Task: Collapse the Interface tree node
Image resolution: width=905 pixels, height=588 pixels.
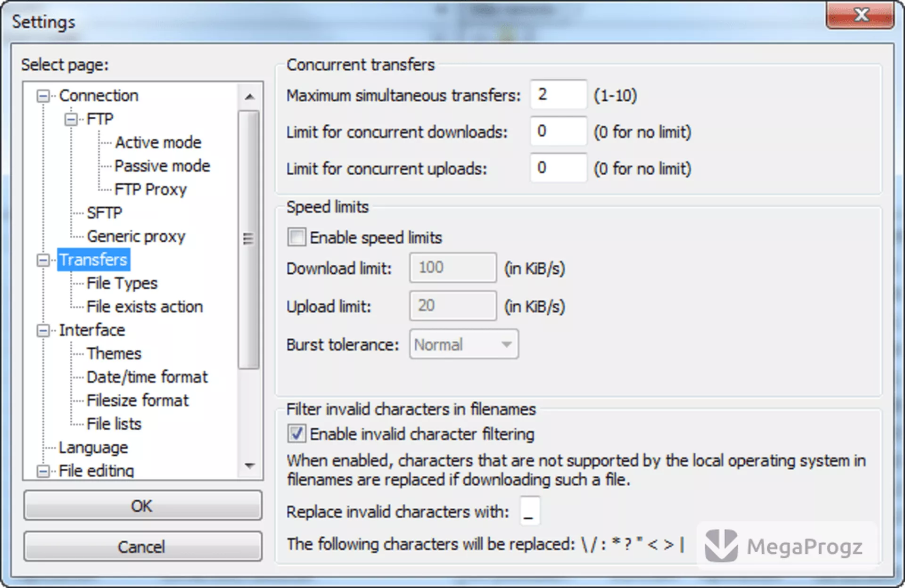Action: tap(43, 331)
